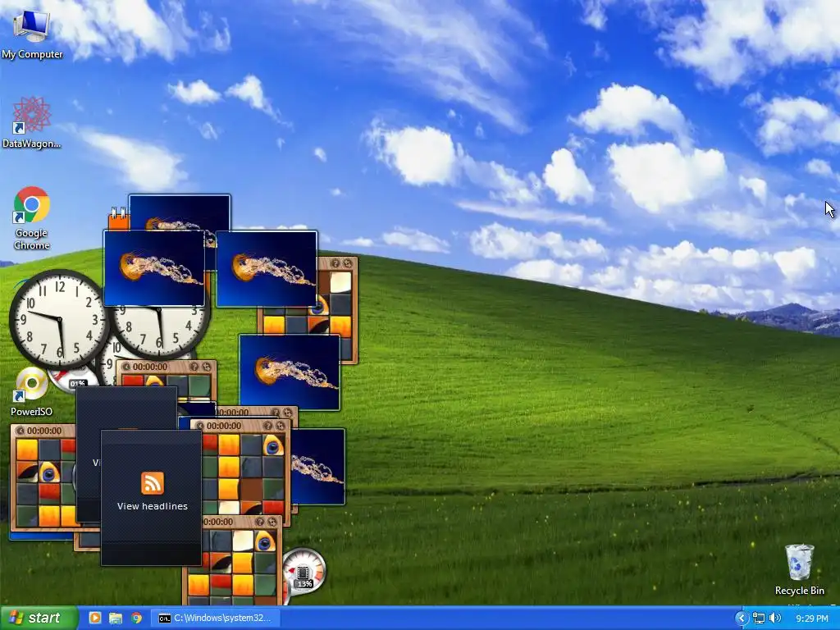
Task: Click the jellyfish slideshow behind the calendar gadget
Action: tap(180, 212)
